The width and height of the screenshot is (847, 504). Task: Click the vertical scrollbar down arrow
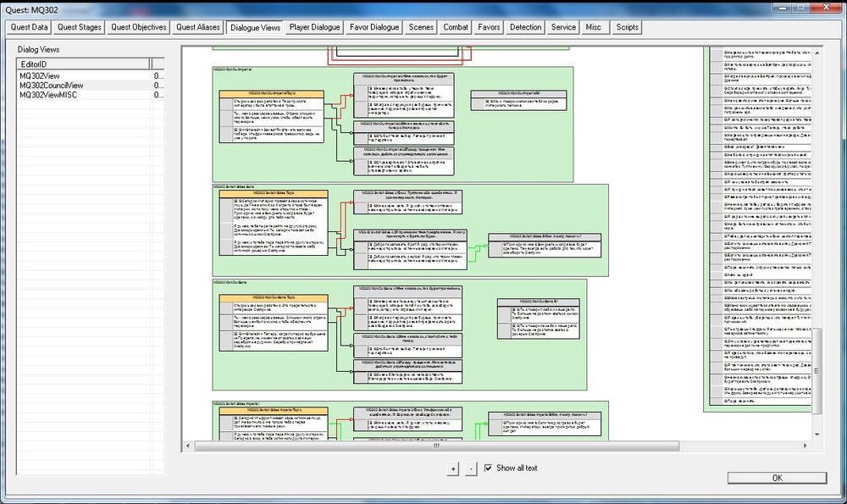pos(817,435)
